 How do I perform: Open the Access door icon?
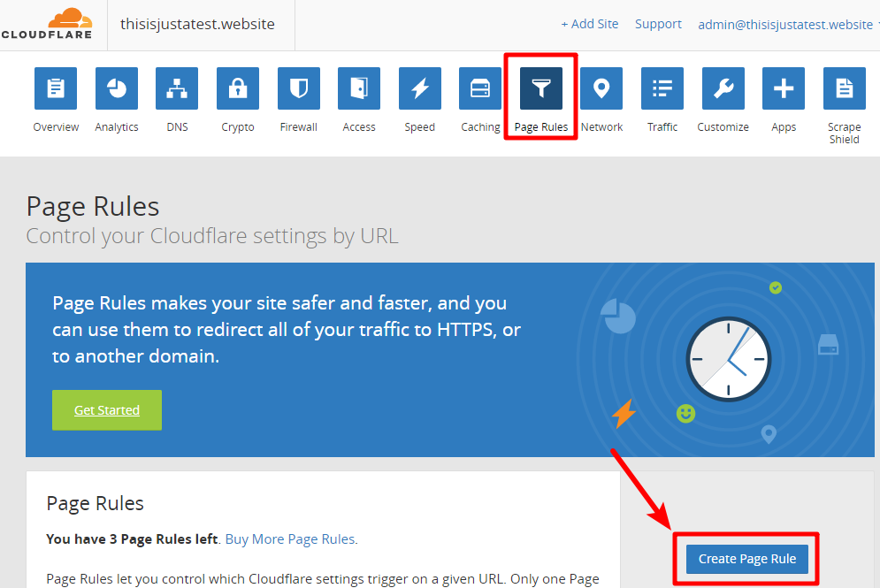tap(359, 88)
